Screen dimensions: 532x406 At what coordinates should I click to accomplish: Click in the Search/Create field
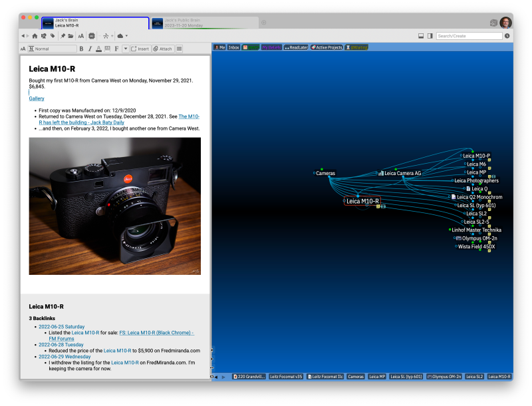point(469,36)
